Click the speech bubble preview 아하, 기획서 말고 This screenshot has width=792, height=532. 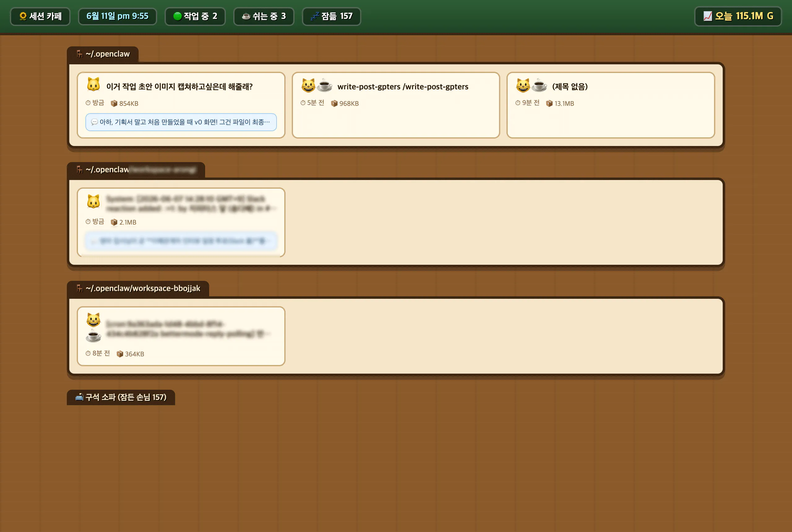(181, 122)
